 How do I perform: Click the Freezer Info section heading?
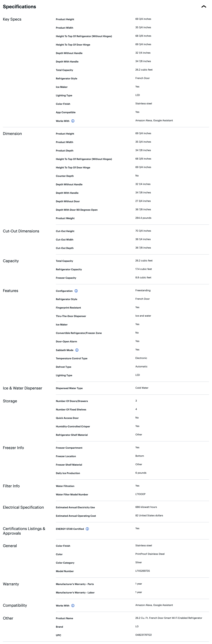pos(13,448)
